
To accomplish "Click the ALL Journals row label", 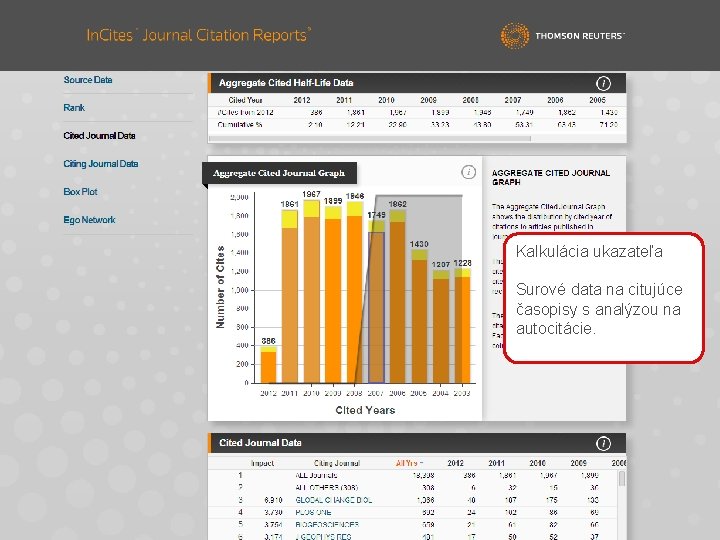I will tap(316, 475).
